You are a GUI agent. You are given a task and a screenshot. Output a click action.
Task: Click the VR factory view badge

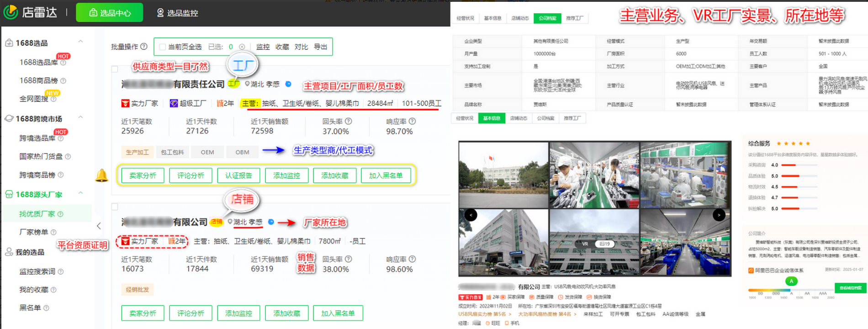[x=585, y=244]
